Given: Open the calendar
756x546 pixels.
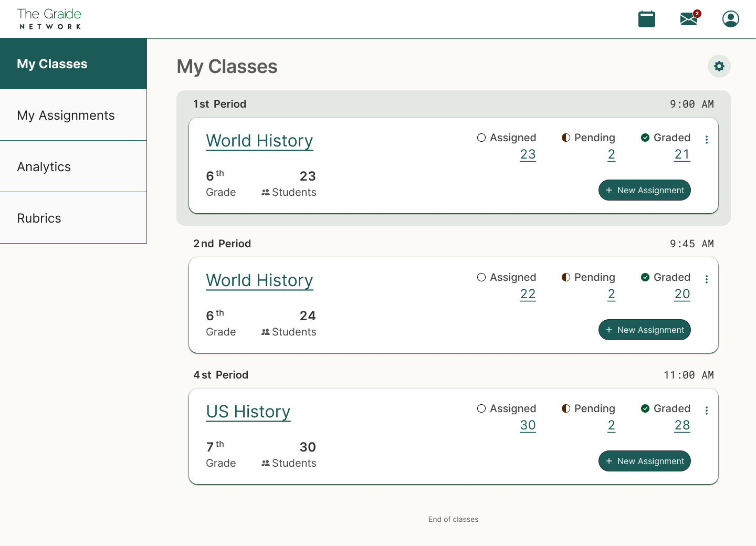Looking at the screenshot, I should 647,19.
